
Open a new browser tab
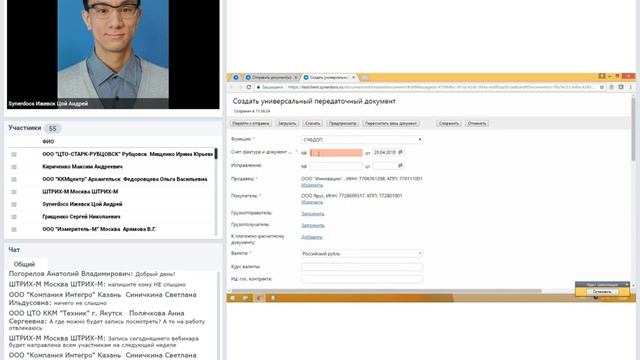tap(364, 78)
